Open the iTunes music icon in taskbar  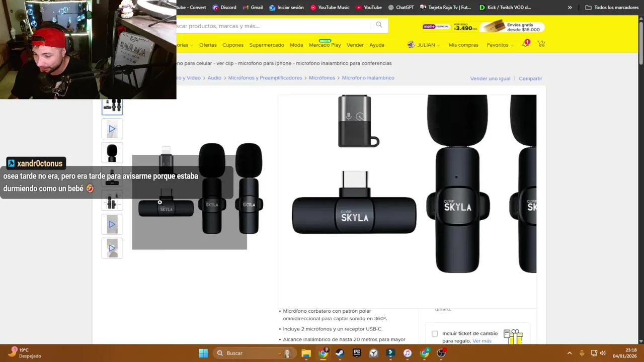pyautogui.click(x=408, y=353)
